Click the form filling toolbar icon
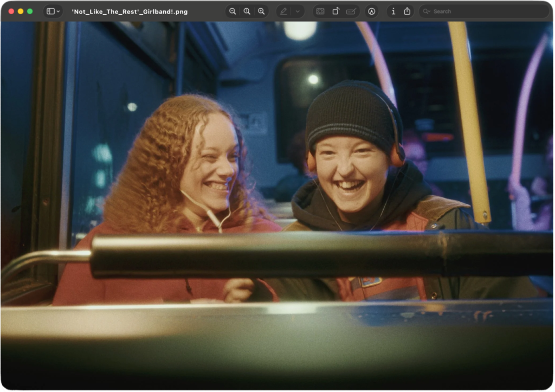555x392 pixels. pos(351,11)
